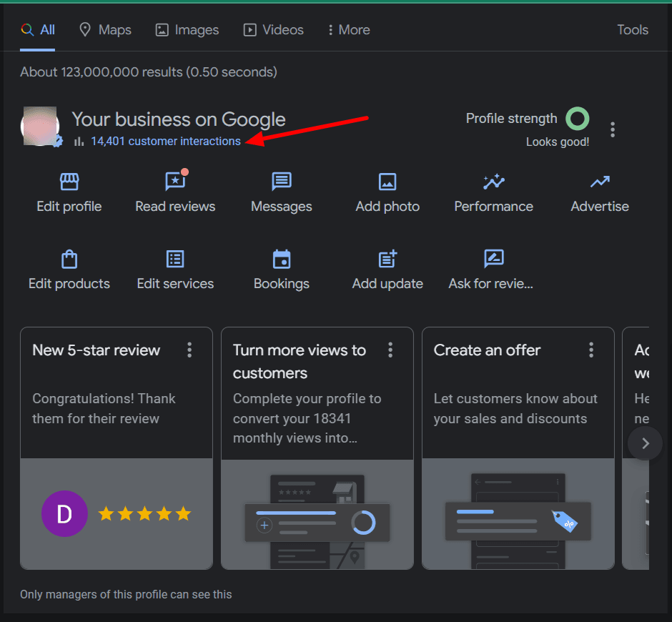Click the business profile avatar
The width and height of the screenshot is (672, 622).
[40, 127]
